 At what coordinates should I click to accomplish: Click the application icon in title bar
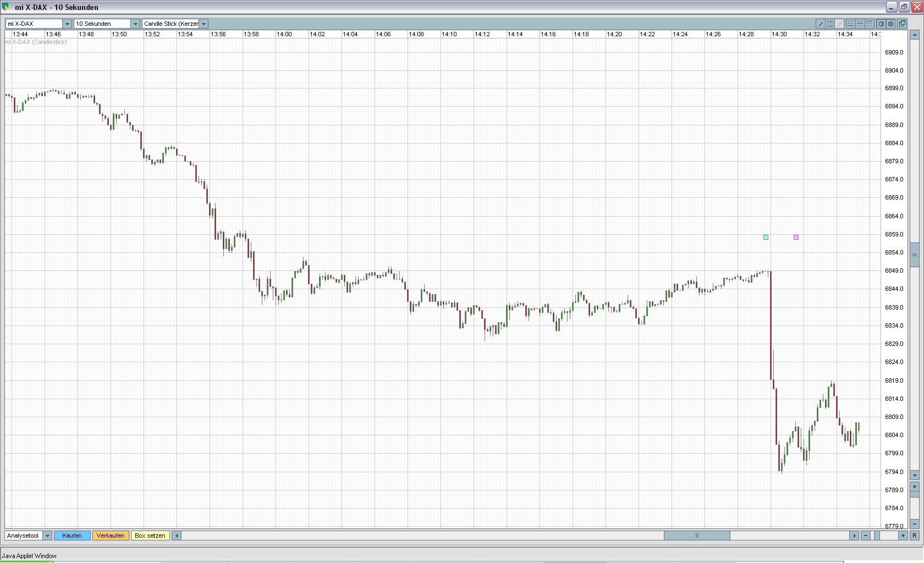pyautogui.click(x=7, y=7)
